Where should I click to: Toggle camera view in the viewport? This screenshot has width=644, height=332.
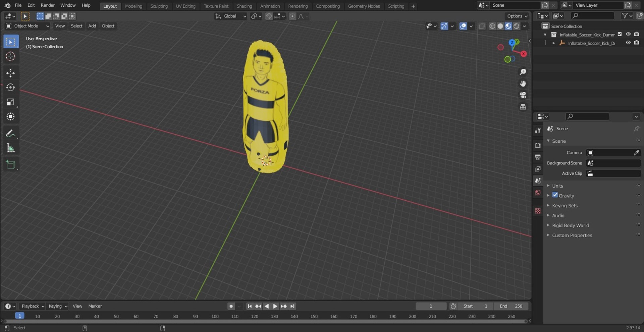pyautogui.click(x=523, y=95)
